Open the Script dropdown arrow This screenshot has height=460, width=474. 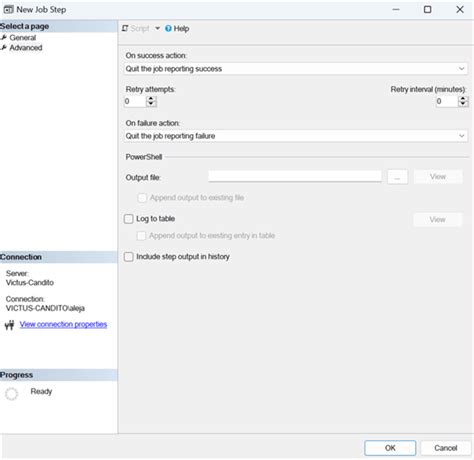click(157, 29)
